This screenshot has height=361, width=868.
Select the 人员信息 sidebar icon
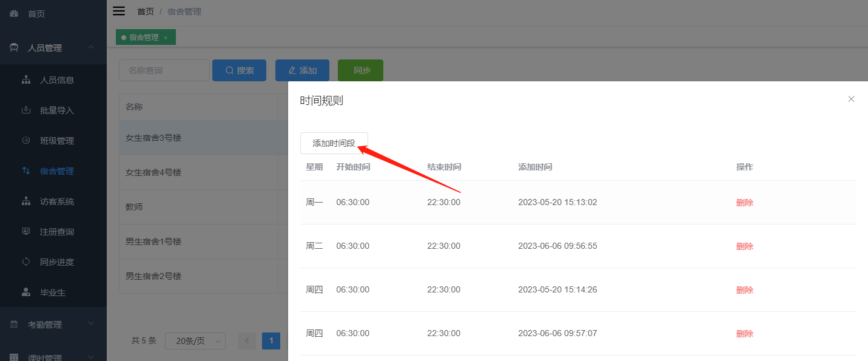click(28, 79)
